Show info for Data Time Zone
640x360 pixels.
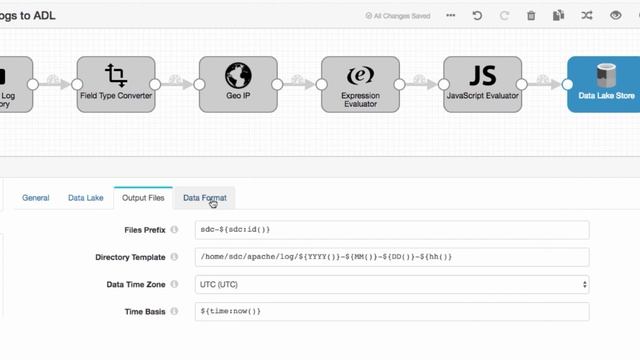pos(174,284)
